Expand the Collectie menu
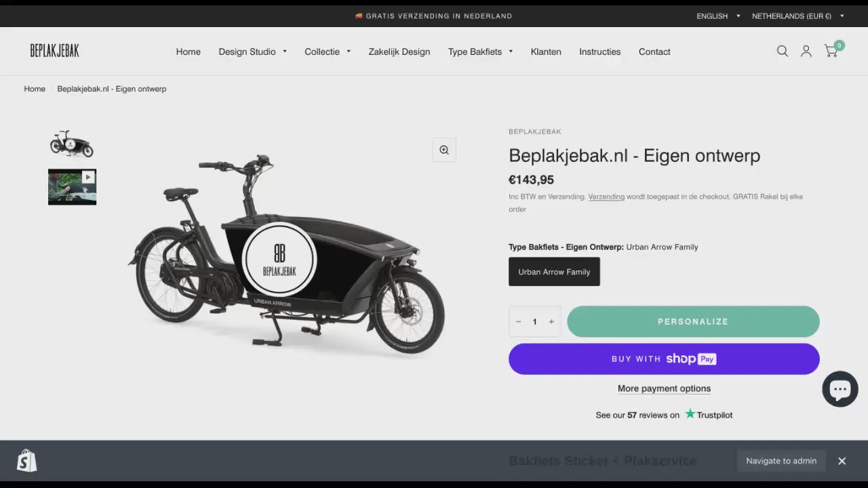Screen dimensions: 868x488 (328, 52)
